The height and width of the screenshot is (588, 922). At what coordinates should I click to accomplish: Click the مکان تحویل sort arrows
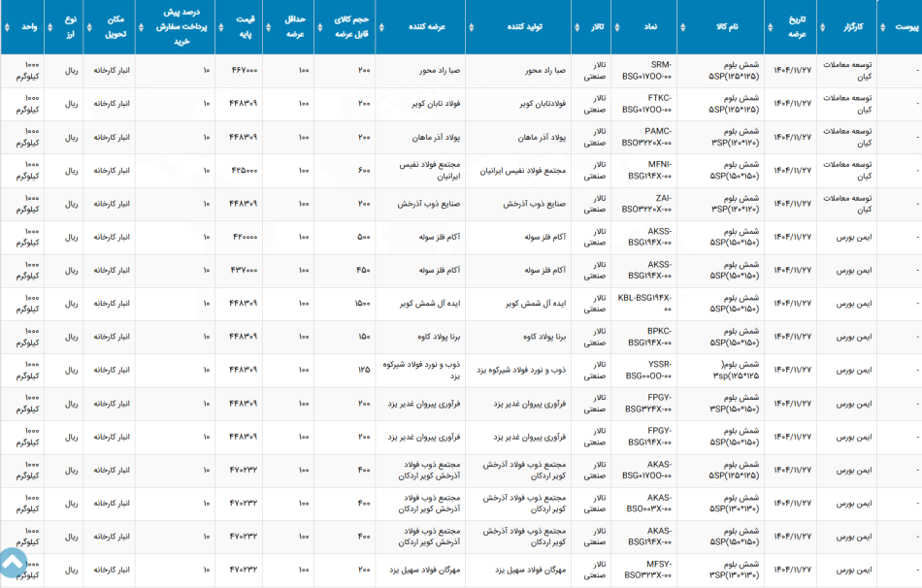[x=89, y=27]
